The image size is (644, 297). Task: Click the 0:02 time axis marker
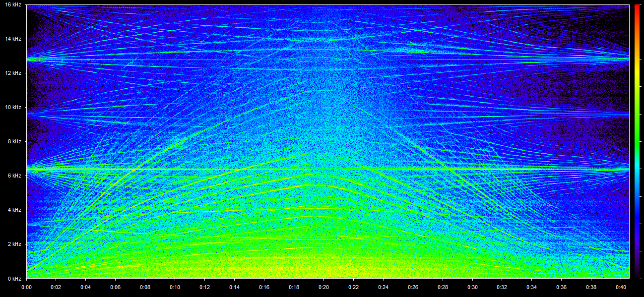pyautogui.click(x=56, y=287)
